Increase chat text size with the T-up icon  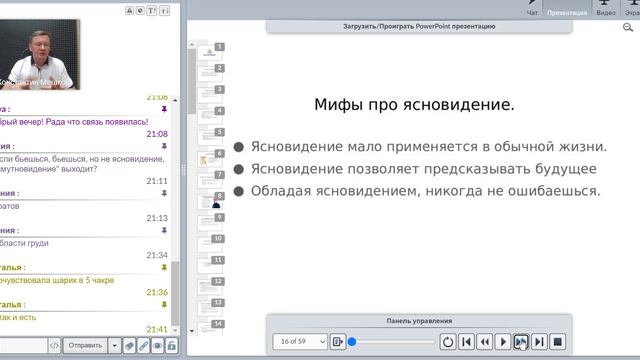(151, 11)
